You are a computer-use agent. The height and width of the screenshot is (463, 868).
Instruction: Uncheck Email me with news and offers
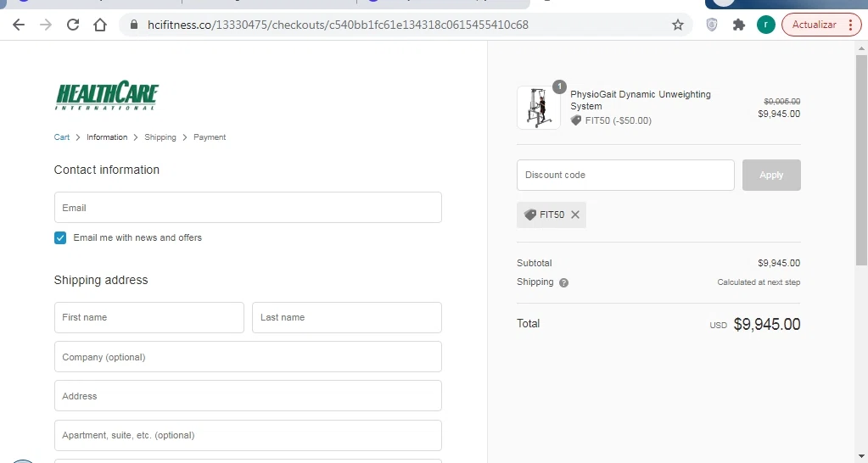point(60,238)
